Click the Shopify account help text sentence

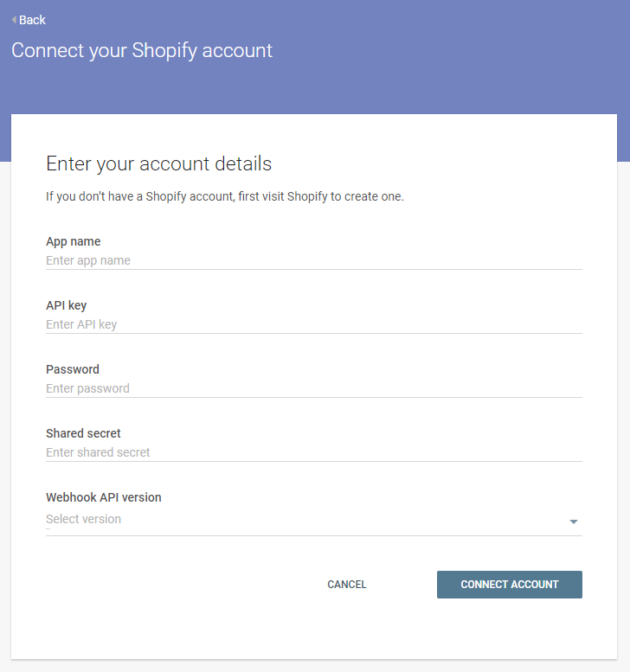coord(225,196)
